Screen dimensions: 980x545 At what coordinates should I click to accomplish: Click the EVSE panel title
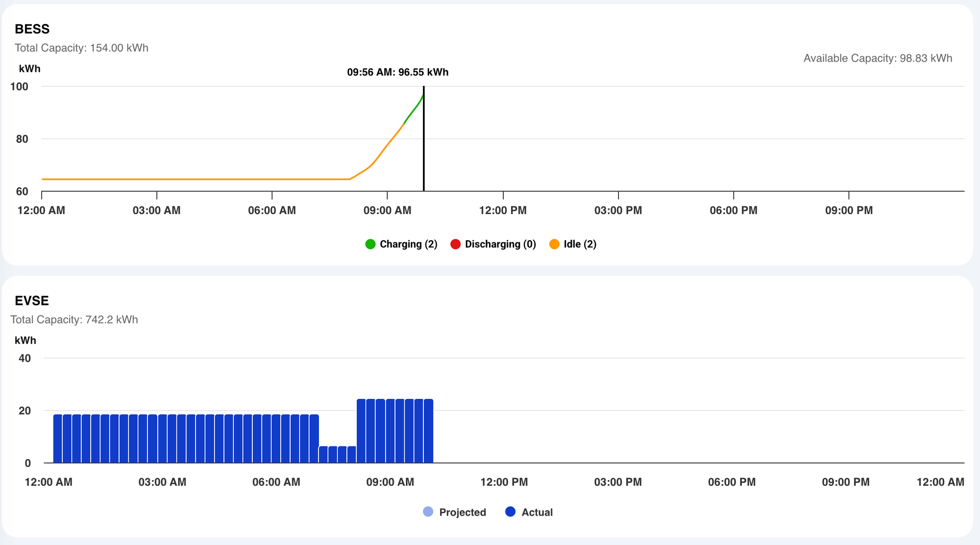(x=32, y=300)
